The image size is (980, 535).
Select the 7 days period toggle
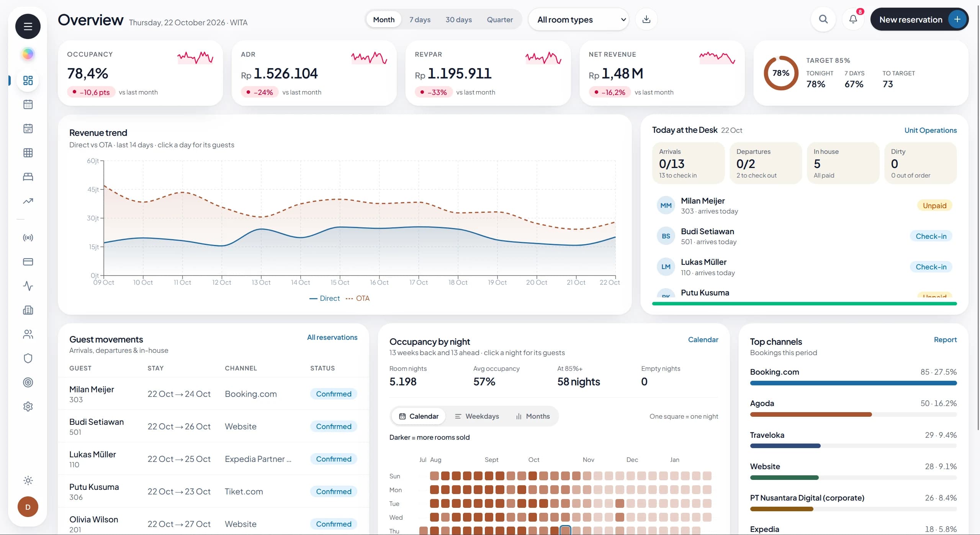pos(420,20)
